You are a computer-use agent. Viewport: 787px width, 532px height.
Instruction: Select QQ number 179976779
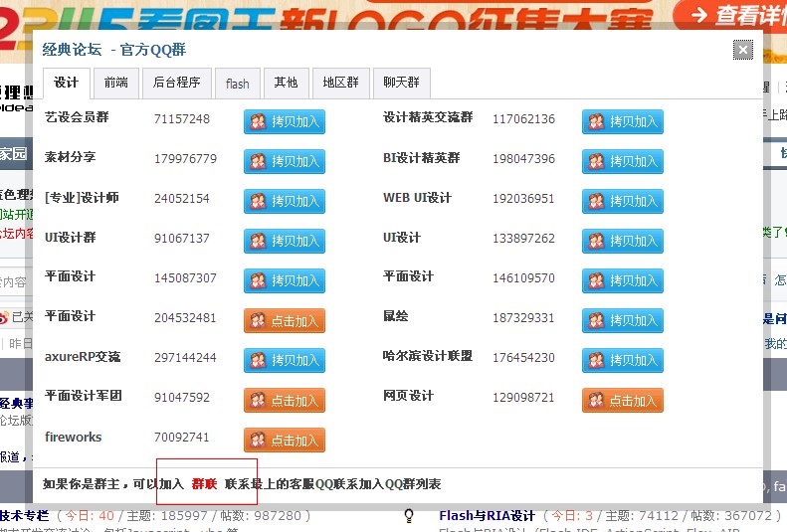coord(185,159)
